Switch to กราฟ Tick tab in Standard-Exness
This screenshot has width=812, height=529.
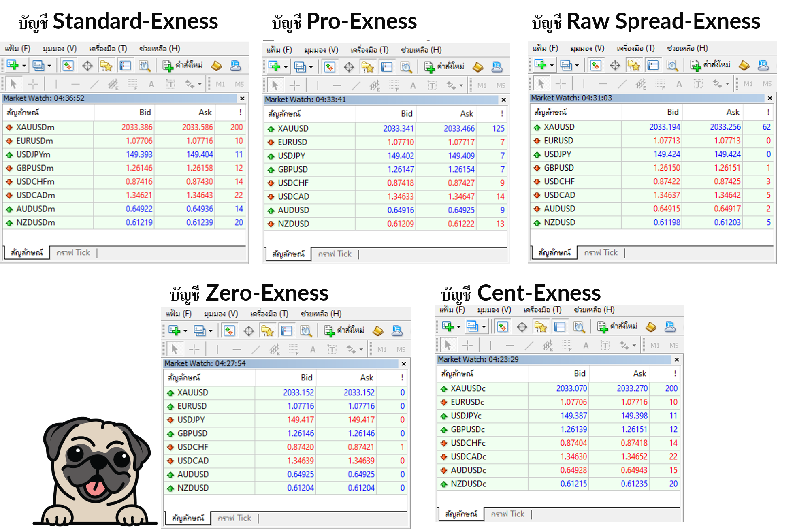point(73,252)
